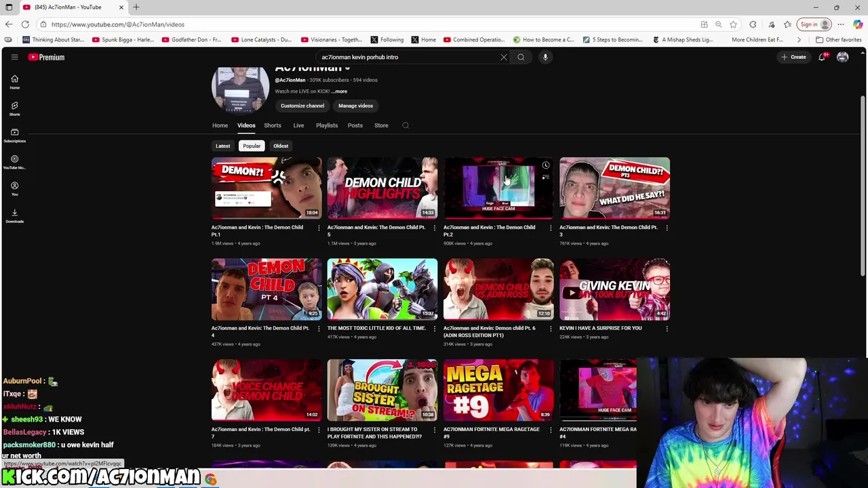Open options for MOST TOXIC LITTLE KID video
This screenshot has height=488, width=868.
click(435, 329)
